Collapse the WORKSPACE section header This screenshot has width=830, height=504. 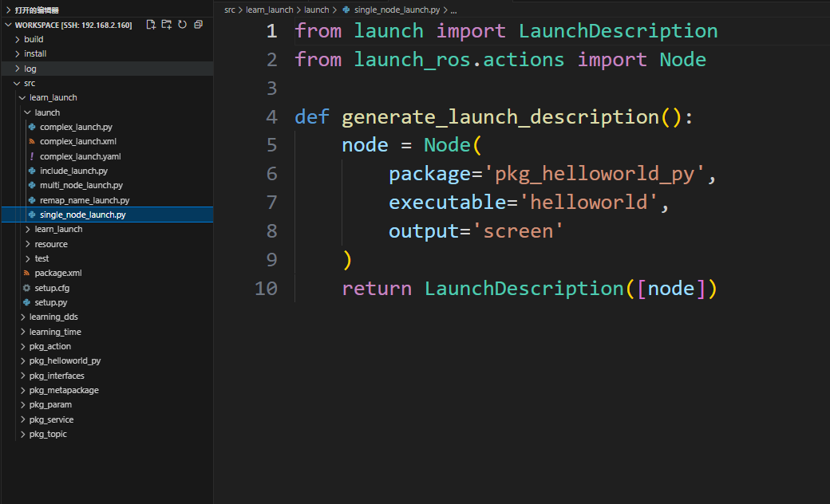point(9,25)
